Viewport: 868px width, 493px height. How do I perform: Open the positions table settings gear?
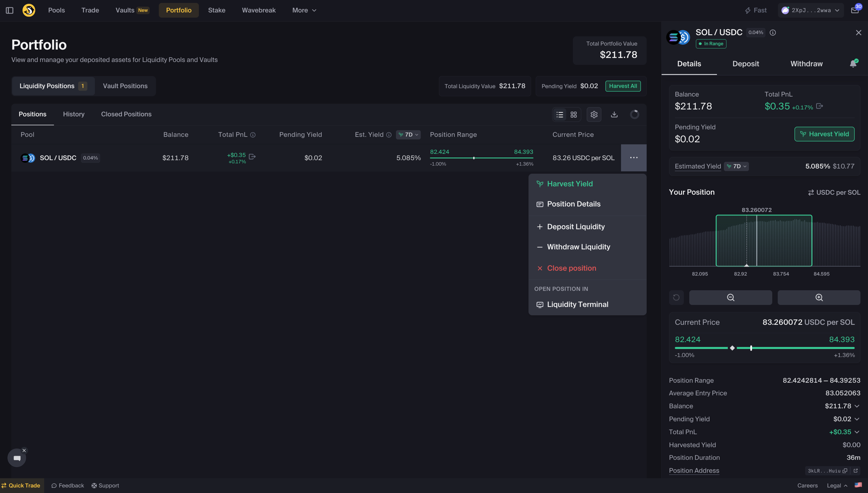click(x=594, y=114)
